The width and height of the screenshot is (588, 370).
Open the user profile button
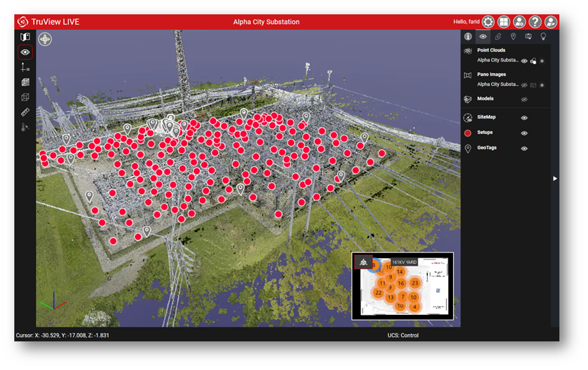click(551, 22)
